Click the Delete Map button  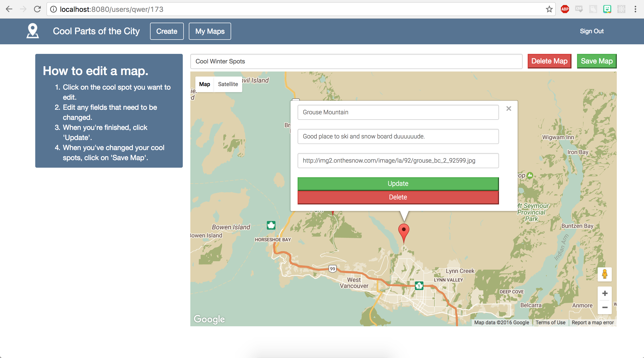549,61
